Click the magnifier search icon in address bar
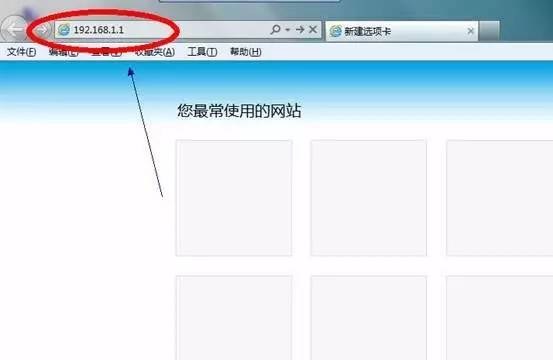Screen dimensions: 553x360 click(x=275, y=30)
